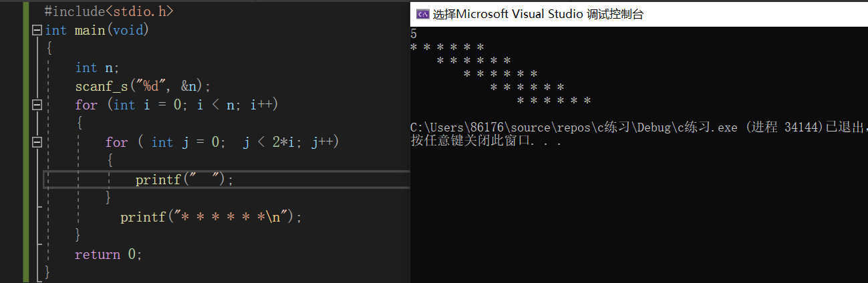
Task: Collapse the main function code block
Action: coord(37,30)
